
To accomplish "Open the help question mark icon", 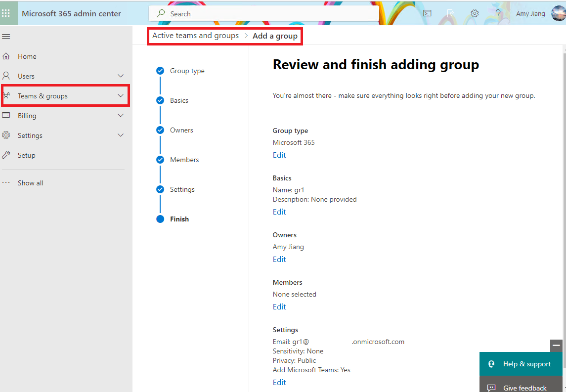I will (498, 13).
